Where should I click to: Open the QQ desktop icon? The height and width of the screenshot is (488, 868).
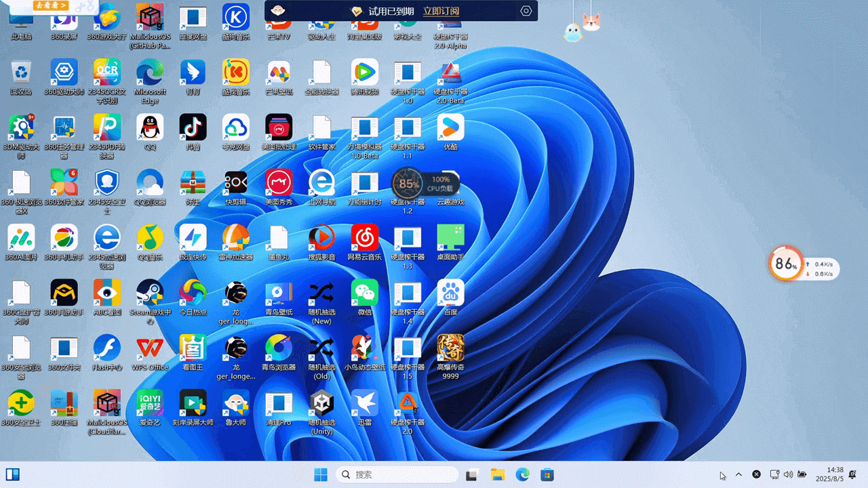(150, 128)
